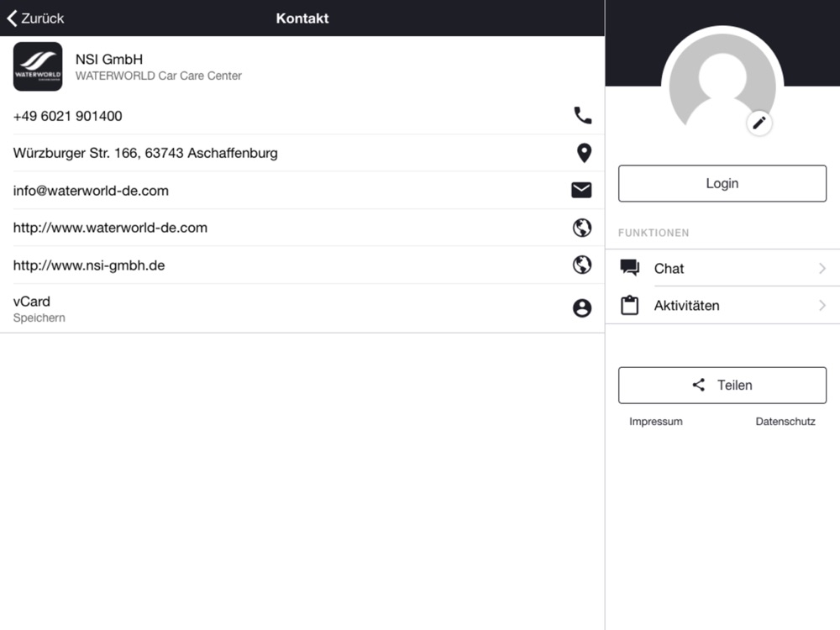Image resolution: width=840 pixels, height=630 pixels.
Task: Go back with the Zurück button
Action: [x=35, y=18]
